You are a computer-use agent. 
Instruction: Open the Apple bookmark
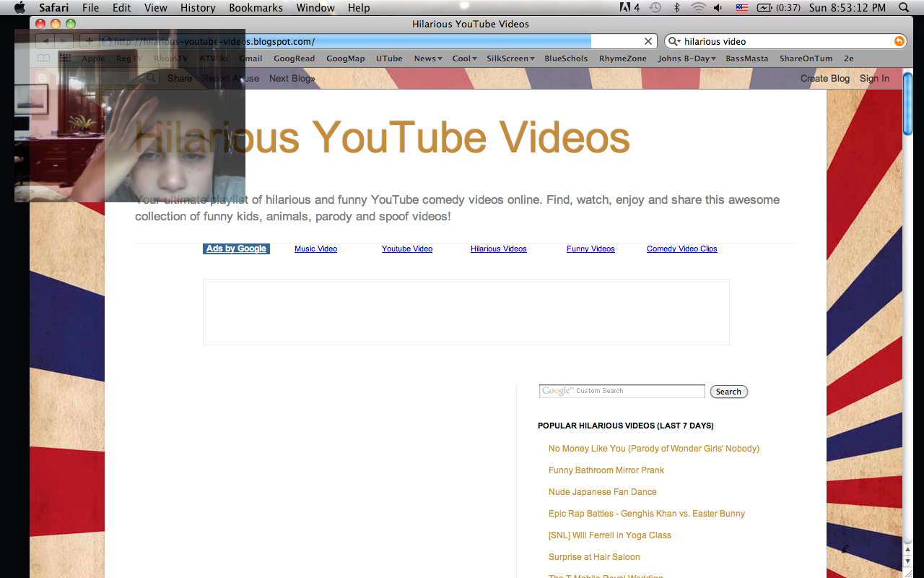coord(93,59)
